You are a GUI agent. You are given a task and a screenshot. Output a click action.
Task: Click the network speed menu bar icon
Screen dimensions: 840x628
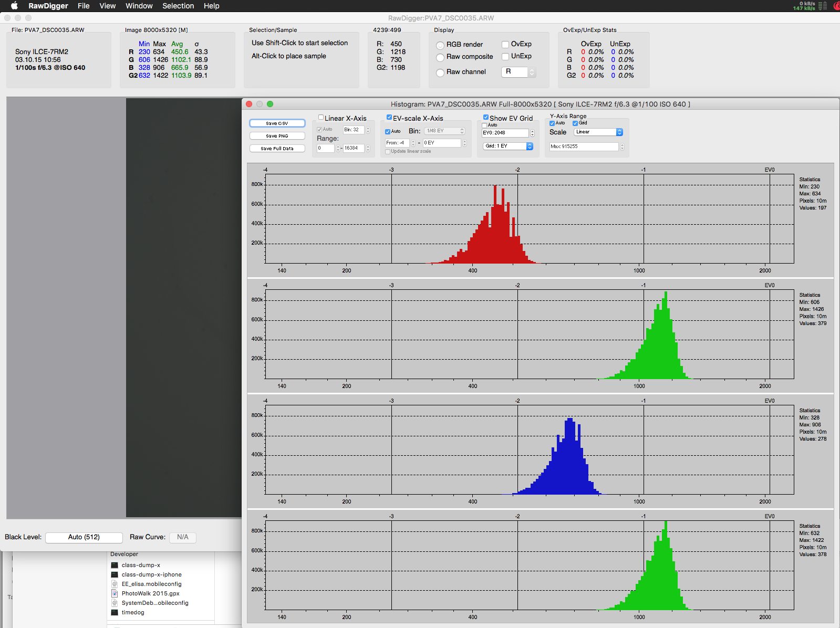point(810,6)
